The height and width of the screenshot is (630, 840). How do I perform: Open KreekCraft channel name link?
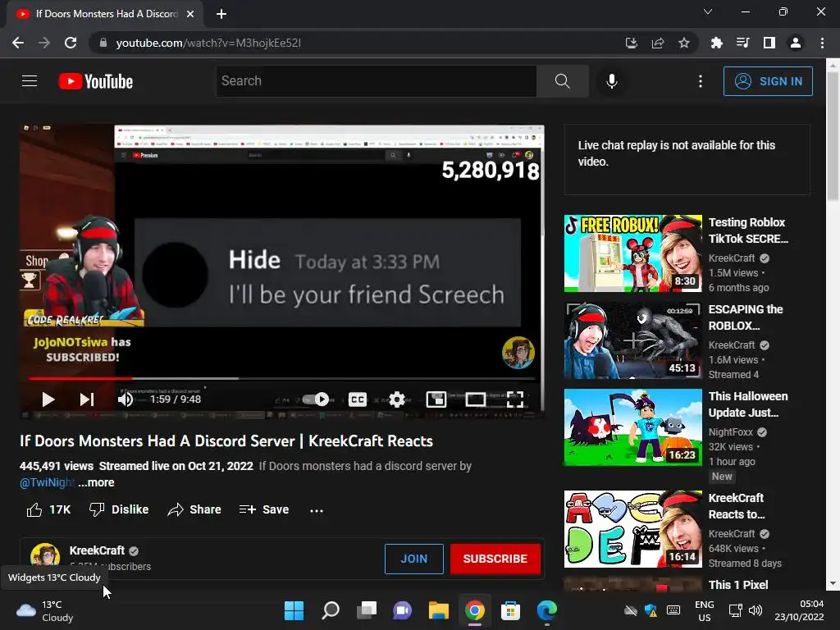[97, 550]
